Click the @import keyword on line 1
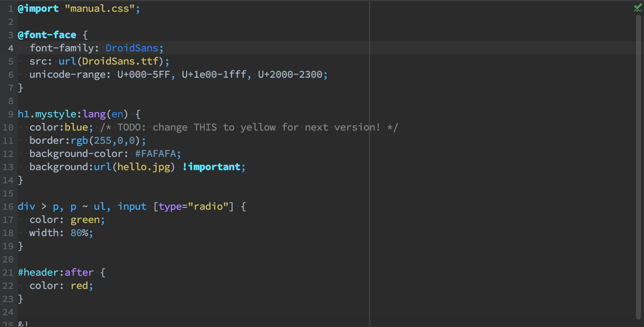Viewport: 644px width, 327px height. 38,8
